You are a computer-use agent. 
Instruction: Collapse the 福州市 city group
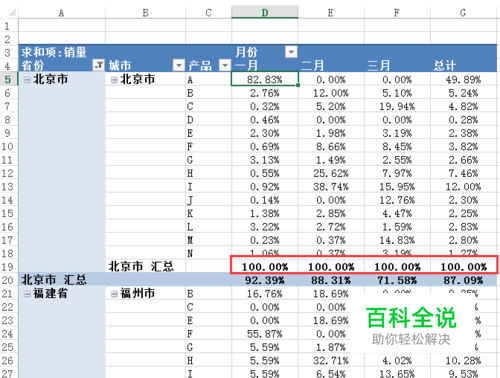[114, 294]
